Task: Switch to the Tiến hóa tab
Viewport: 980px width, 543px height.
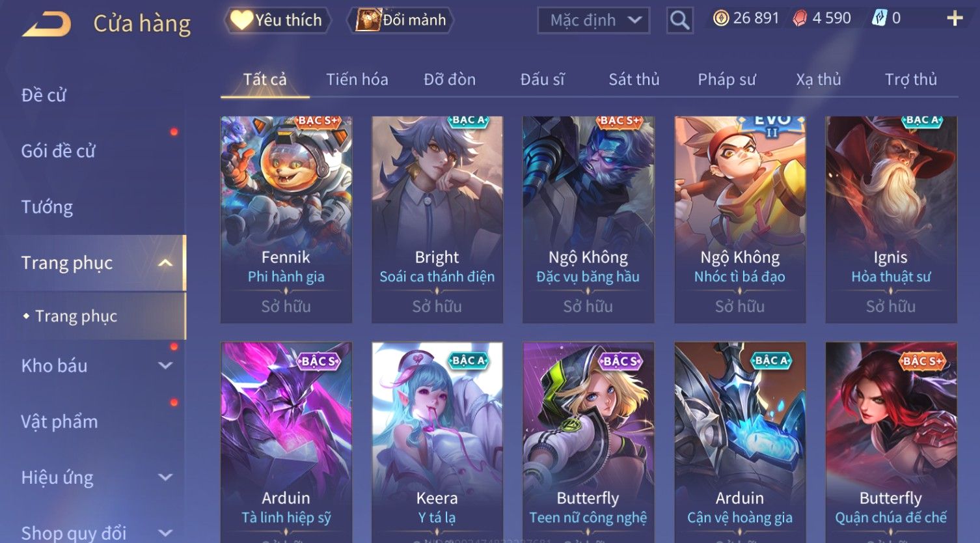Action: 357,79
